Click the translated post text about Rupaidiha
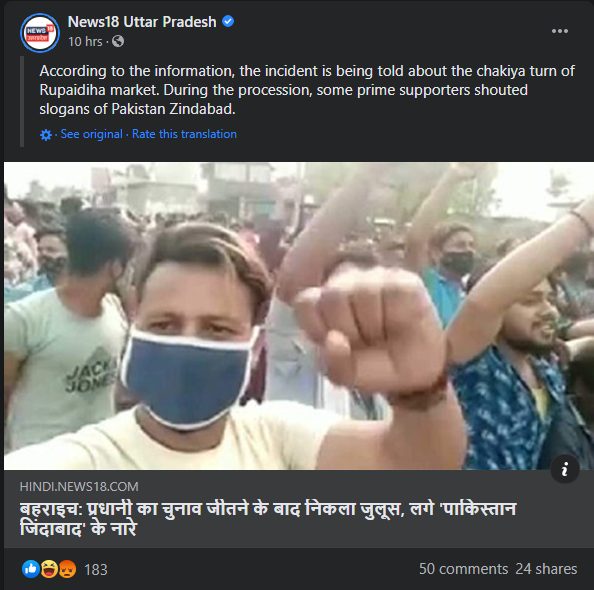The height and width of the screenshot is (590, 594). coord(307,90)
